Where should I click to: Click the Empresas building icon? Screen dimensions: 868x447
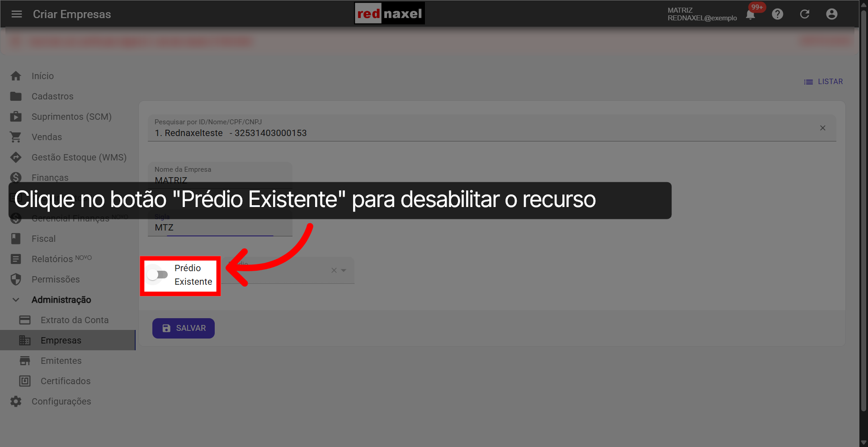[x=25, y=340]
